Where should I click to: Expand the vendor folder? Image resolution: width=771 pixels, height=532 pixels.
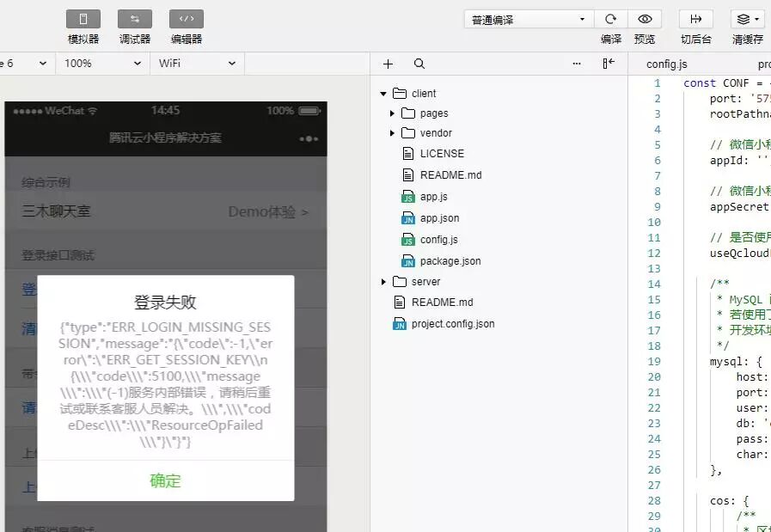[392, 133]
